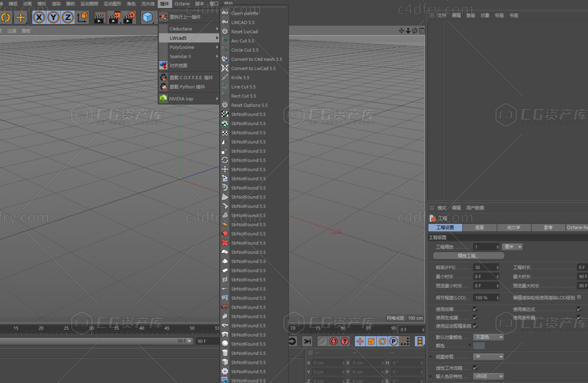Toggle the 使用动画 checkbox

tap(475, 309)
